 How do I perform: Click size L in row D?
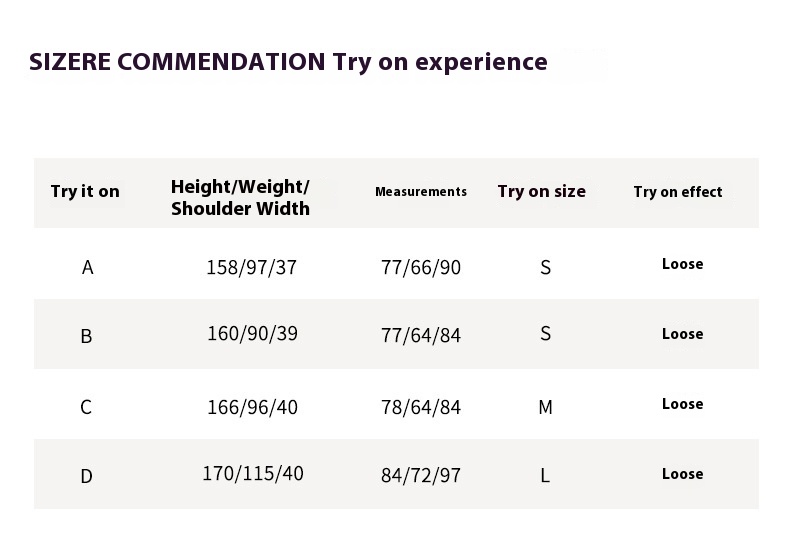pyautogui.click(x=545, y=476)
